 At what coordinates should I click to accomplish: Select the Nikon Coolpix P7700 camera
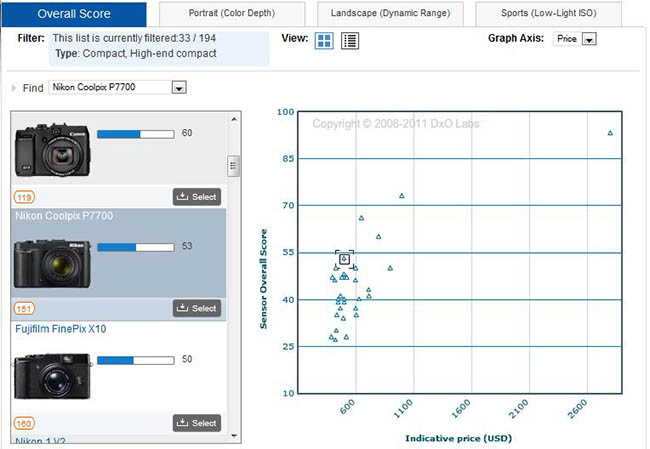click(x=197, y=308)
